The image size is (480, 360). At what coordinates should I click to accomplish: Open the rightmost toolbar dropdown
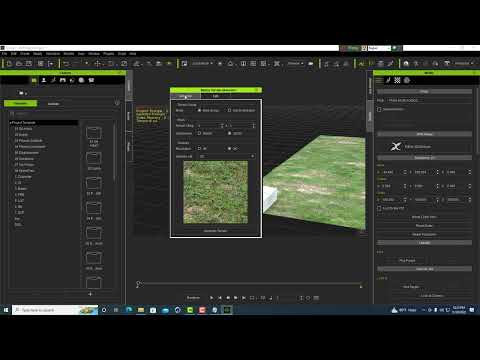(x=464, y=63)
